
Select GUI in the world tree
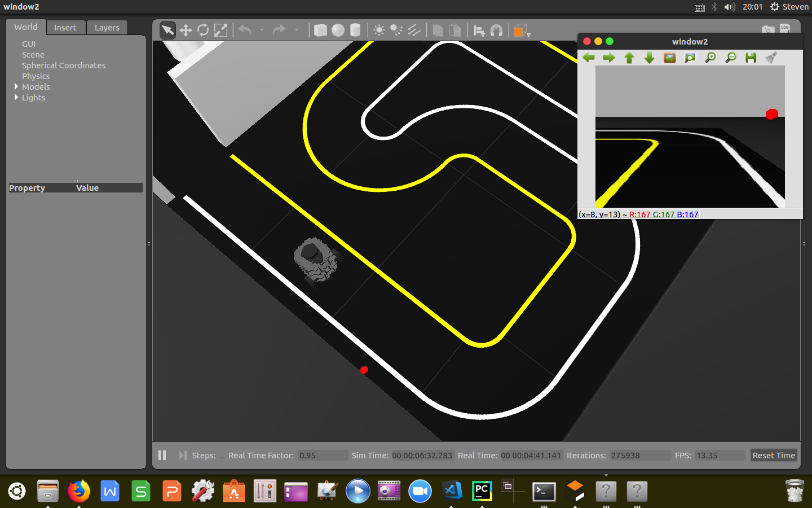[x=29, y=44]
